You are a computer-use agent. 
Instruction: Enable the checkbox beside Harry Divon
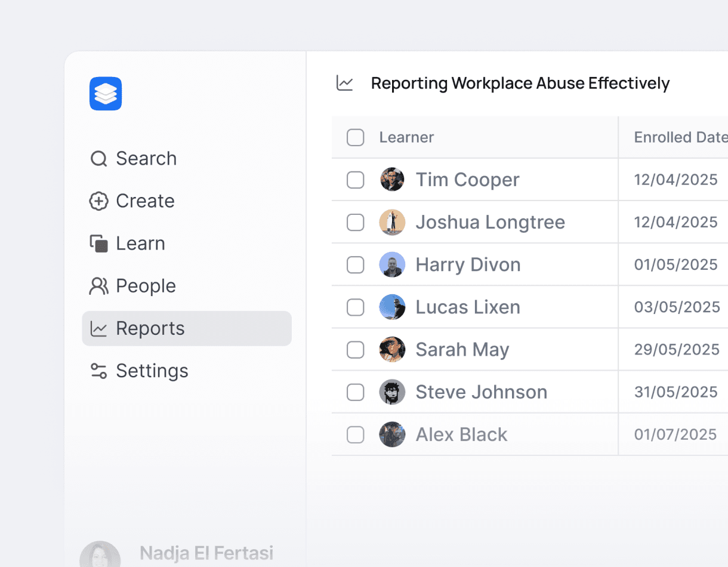click(355, 264)
